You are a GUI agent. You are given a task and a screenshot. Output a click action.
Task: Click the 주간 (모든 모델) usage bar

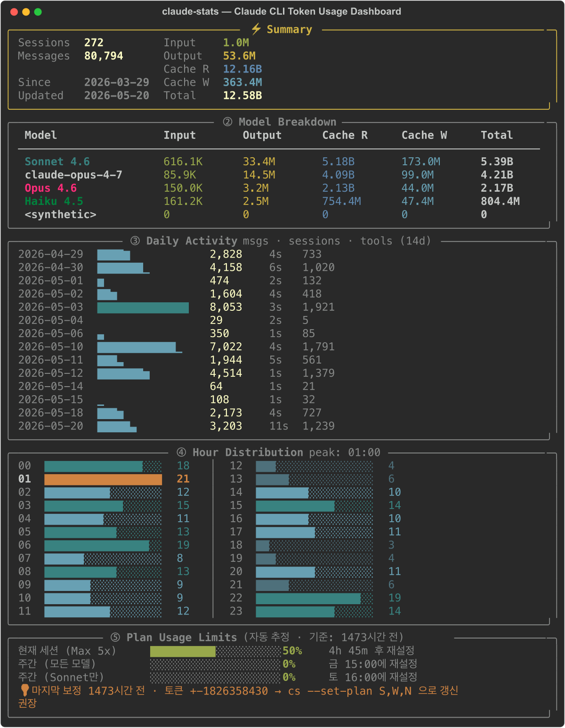[215, 664]
